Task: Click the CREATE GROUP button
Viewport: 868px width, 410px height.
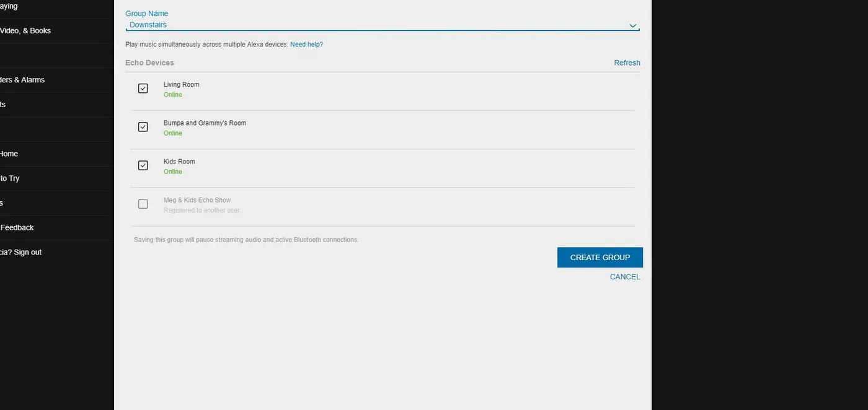Action: (600, 257)
